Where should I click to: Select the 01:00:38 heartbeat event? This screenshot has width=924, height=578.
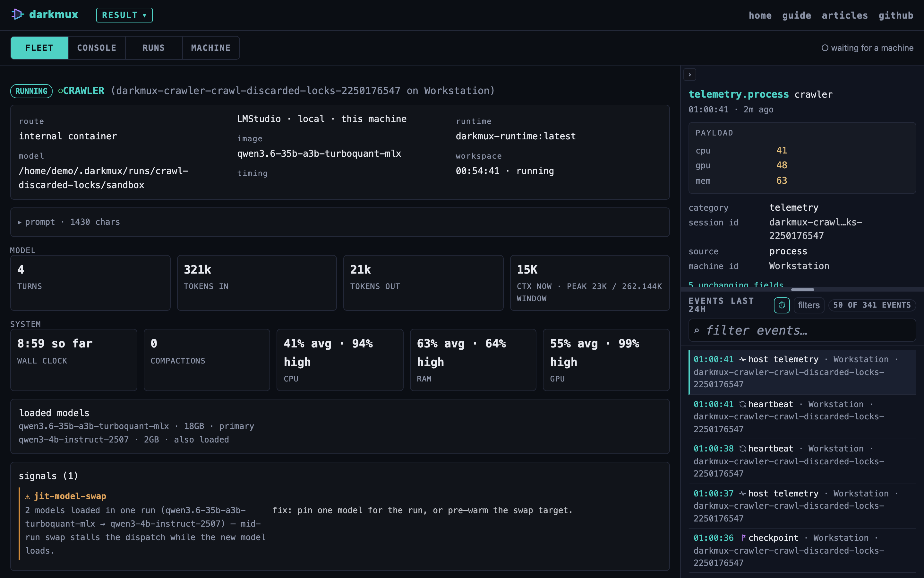pyautogui.click(x=802, y=461)
